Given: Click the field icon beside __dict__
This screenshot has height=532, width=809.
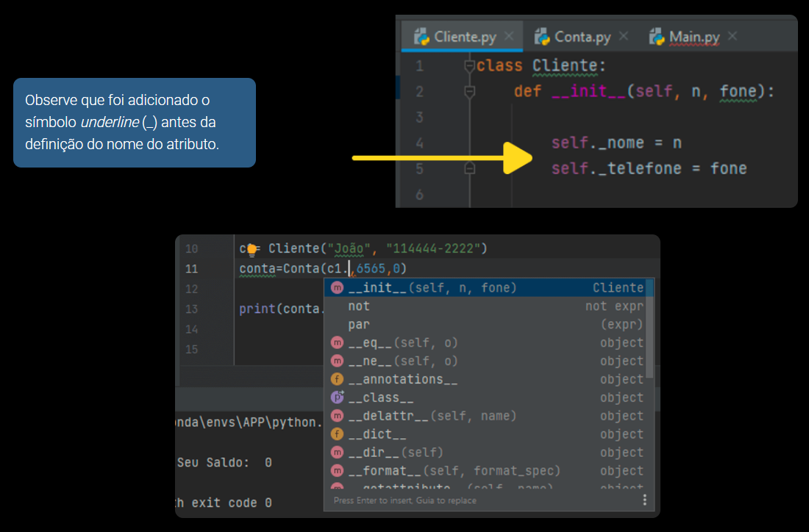Looking at the screenshot, I should 337,434.
